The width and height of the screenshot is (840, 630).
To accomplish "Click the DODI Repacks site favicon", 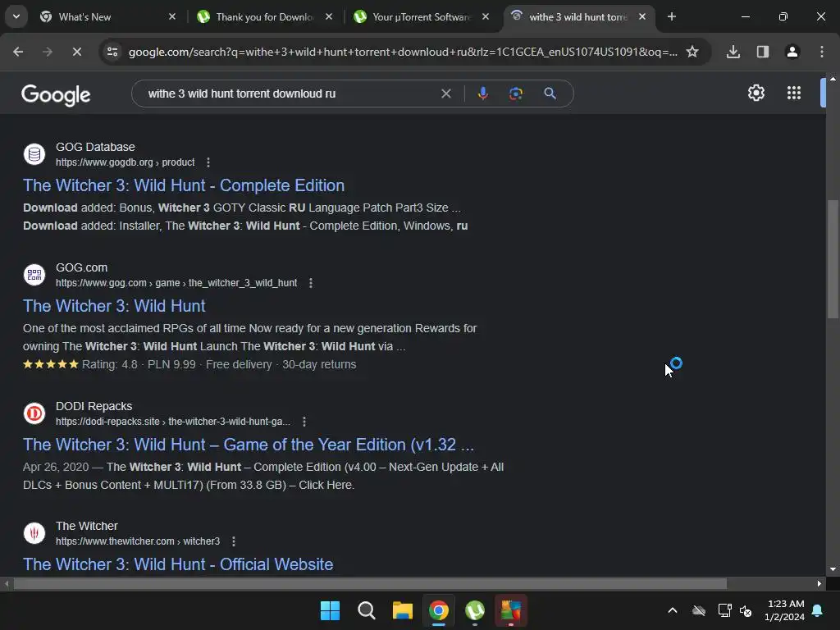I will (x=34, y=413).
